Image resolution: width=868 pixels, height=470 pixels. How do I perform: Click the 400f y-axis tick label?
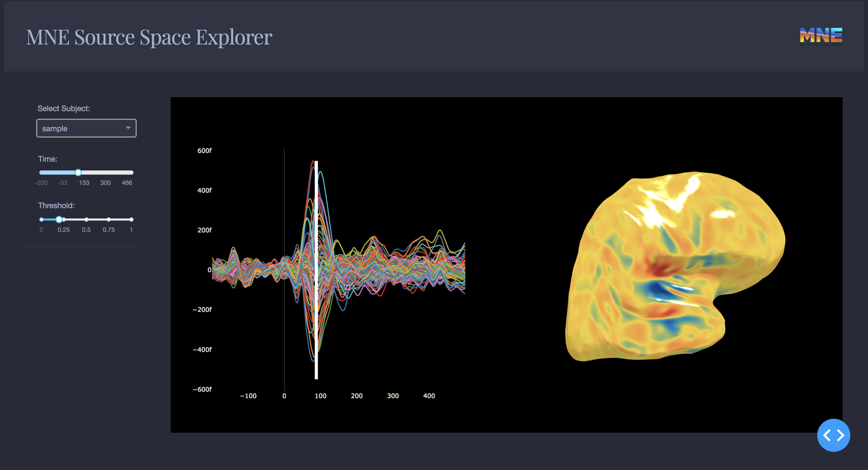[204, 191]
